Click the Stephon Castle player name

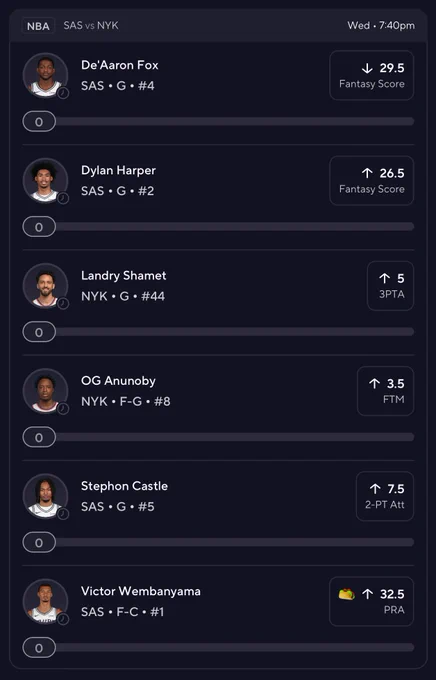point(125,486)
